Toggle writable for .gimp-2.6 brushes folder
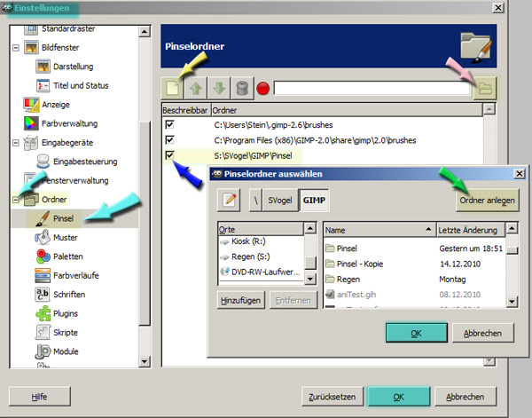532x418 pixels. click(x=170, y=125)
